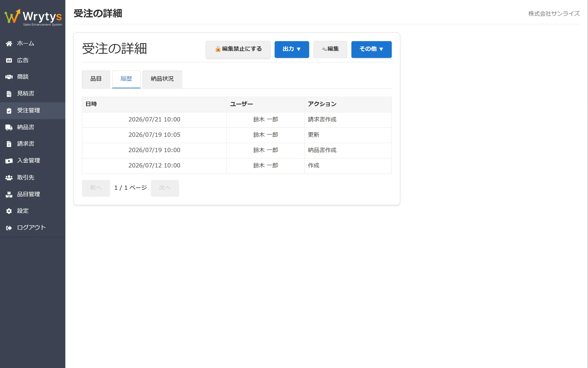Click the 納品書作成 action cell
Image resolution: width=588 pixels, height=368 pixels.
(348, 150)
